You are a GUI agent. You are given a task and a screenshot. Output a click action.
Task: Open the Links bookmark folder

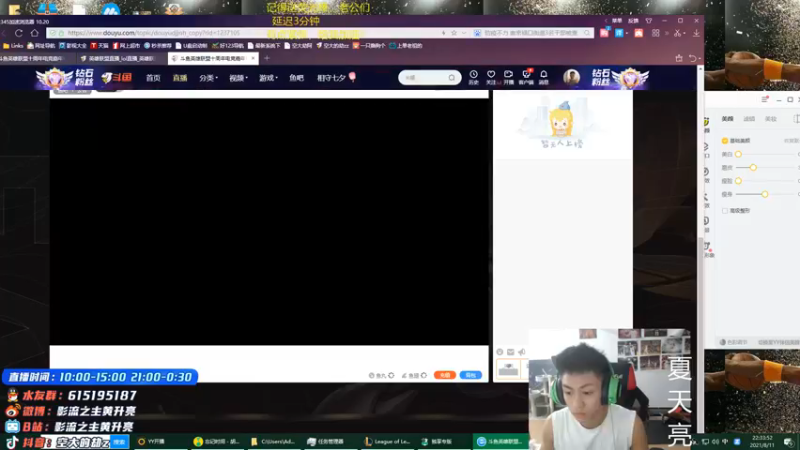[13, 46]
